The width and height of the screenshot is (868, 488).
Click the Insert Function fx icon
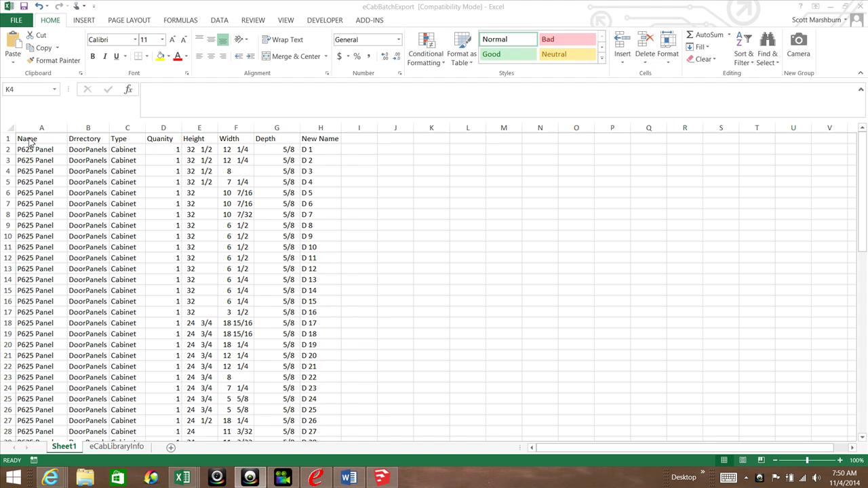pyautogui.click(x=128, y=89)
